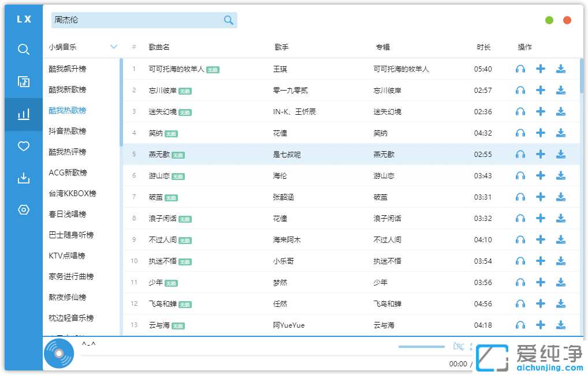Open singer 张韶涵 from the song list
Image resolution: width=588 pixels, height=375 pixels.
tap(284, 197)
